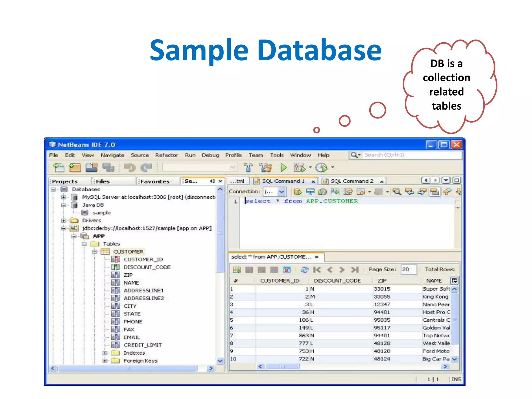Click the Undo toolbar icon
Image resolution: width=532 pixels, height=399 pixels.
point(130,168)
